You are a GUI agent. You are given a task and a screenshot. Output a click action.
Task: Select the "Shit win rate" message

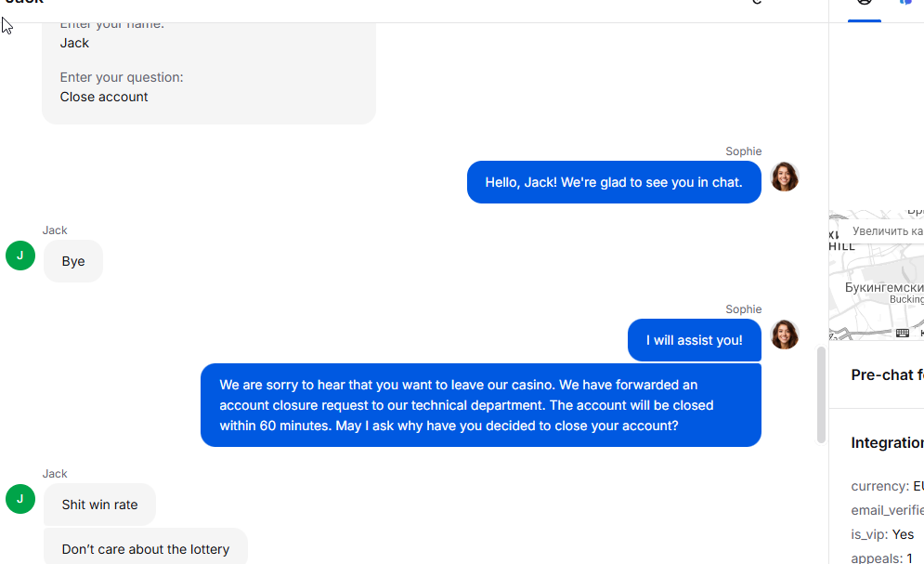99,505
